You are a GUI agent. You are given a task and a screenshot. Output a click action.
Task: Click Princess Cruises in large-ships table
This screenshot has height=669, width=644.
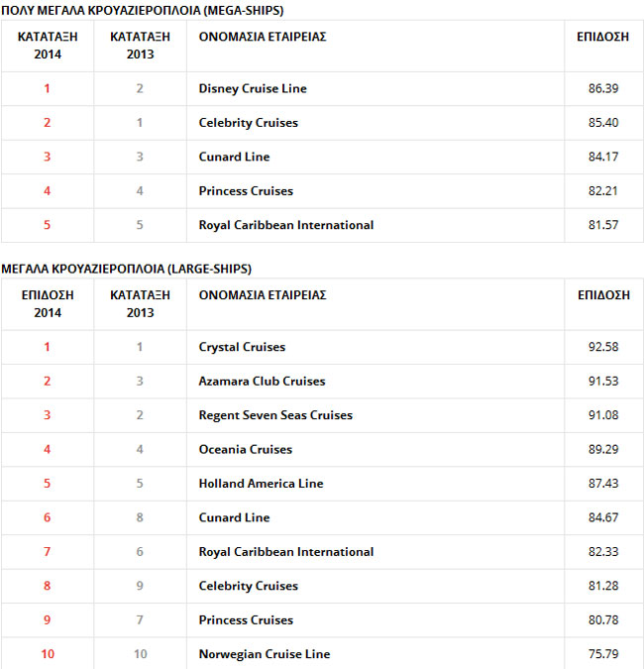click(246, 619)
